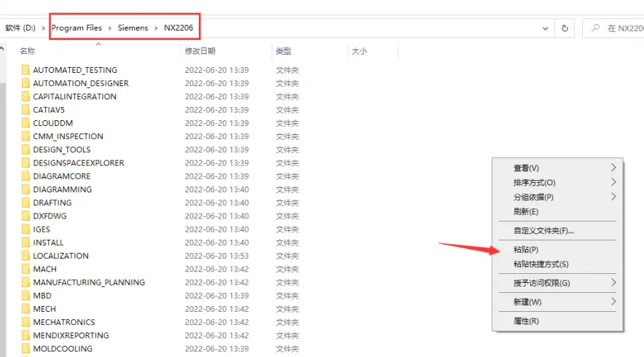644x357 pixels.
Task: Select the MECHATRONICS folder icon
Action: tap(25, 322)
